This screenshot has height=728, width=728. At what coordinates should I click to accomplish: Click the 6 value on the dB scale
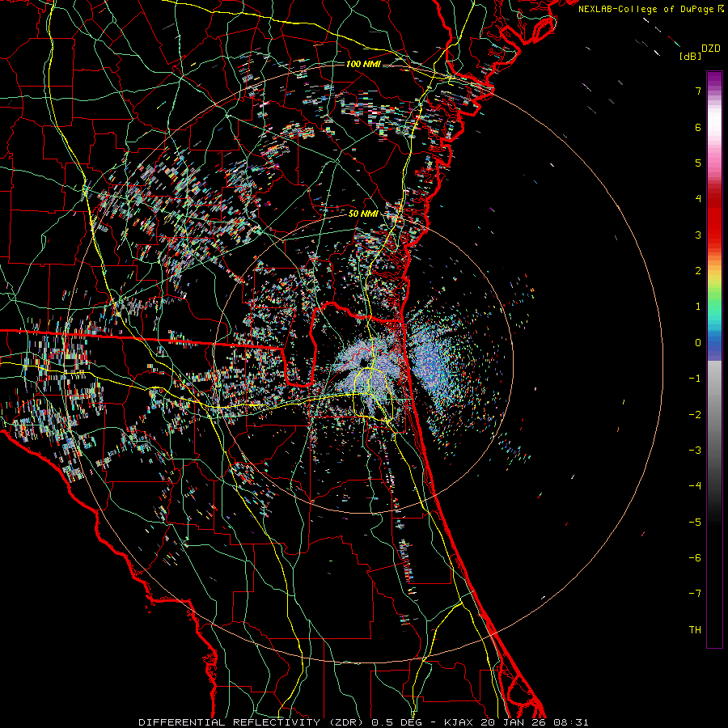[698, 127]
